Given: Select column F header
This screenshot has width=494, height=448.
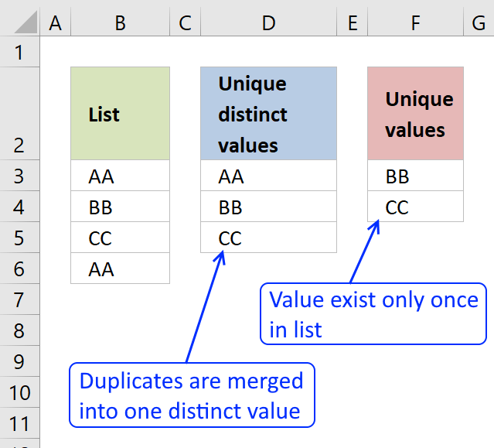Looking at the screenshot, I should (415, 23).
